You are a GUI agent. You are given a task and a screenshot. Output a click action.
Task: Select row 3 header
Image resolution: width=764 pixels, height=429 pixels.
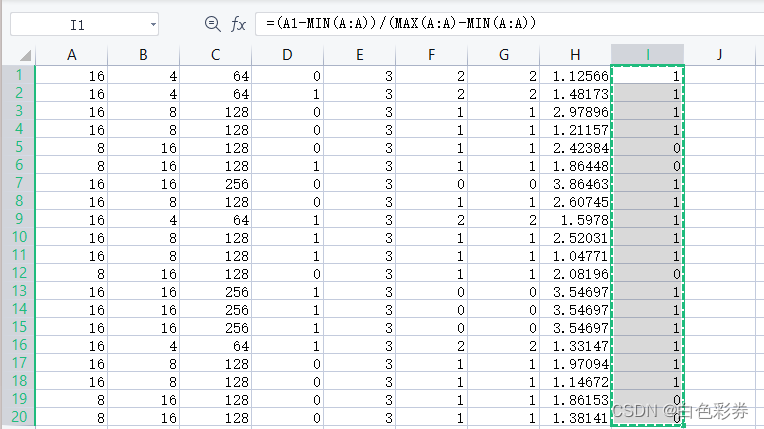pos(19,111)
